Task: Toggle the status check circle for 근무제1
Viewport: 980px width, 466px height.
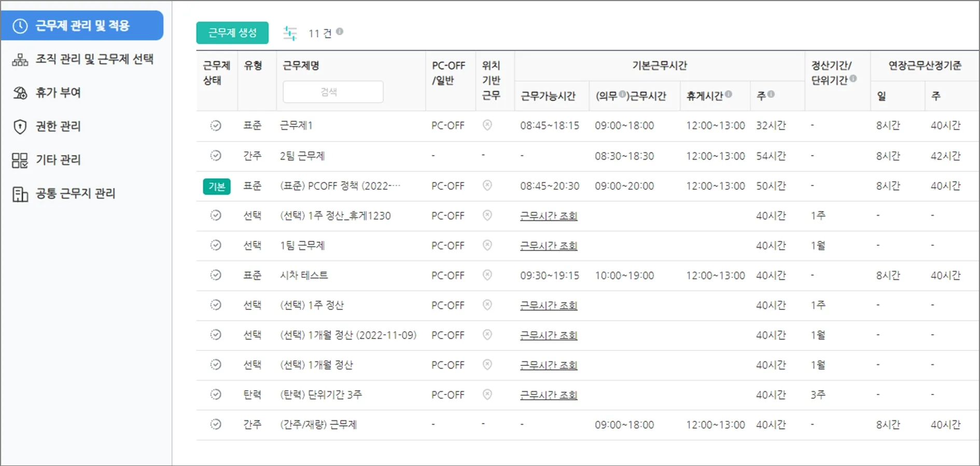Action: tap(216, 125)
